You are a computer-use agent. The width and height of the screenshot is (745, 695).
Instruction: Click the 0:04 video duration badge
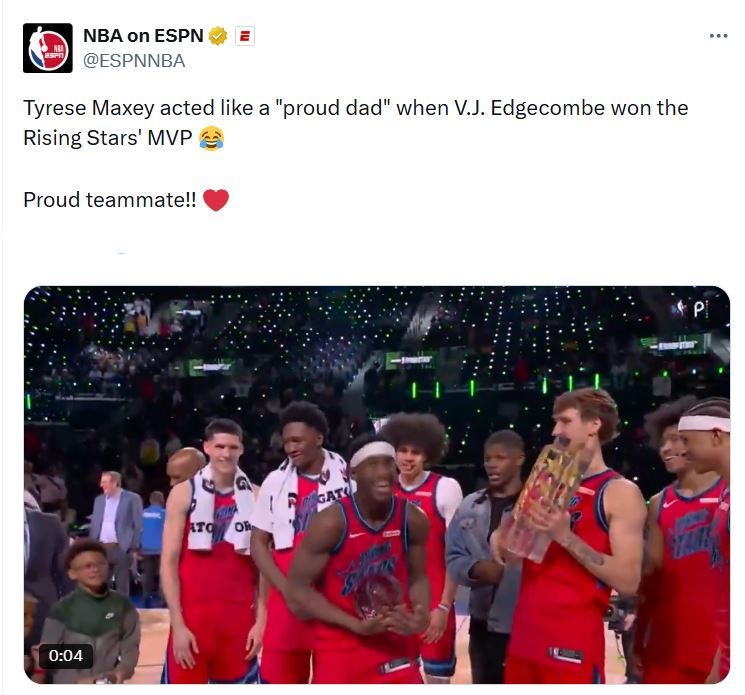[x=66, y=656]
